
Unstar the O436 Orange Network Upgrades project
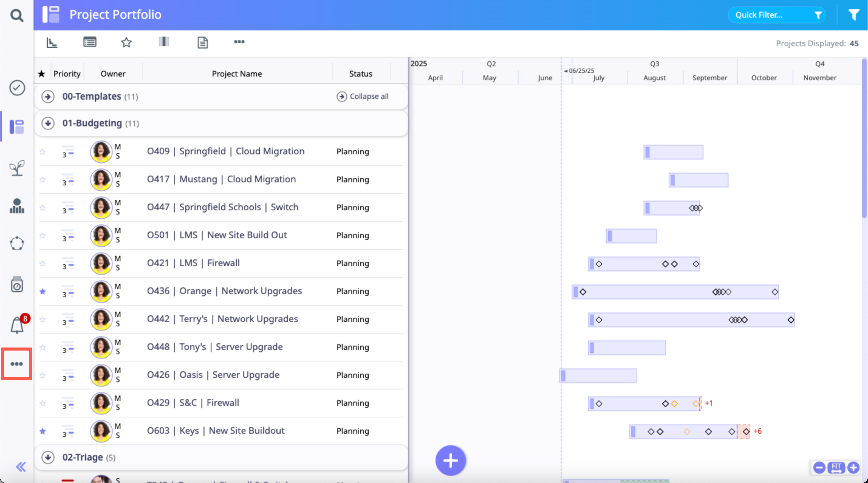[x=43, y=291]
